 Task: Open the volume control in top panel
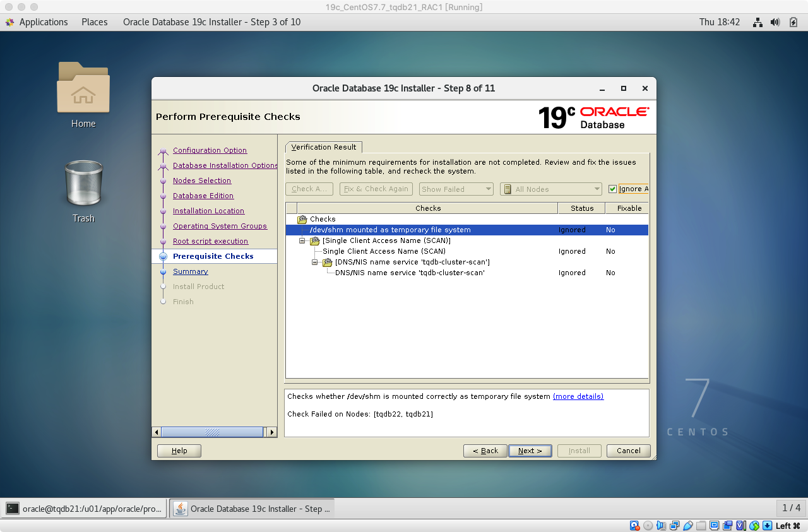click(x=775, y=22)
